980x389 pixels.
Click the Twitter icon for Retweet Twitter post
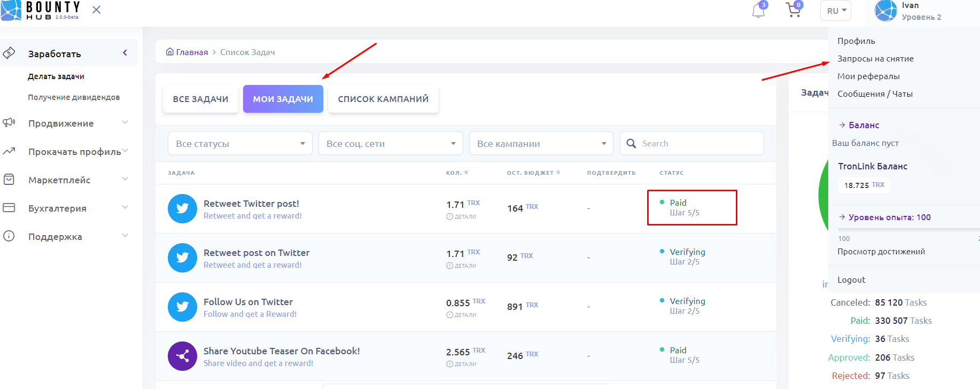[x=182, y=209]
